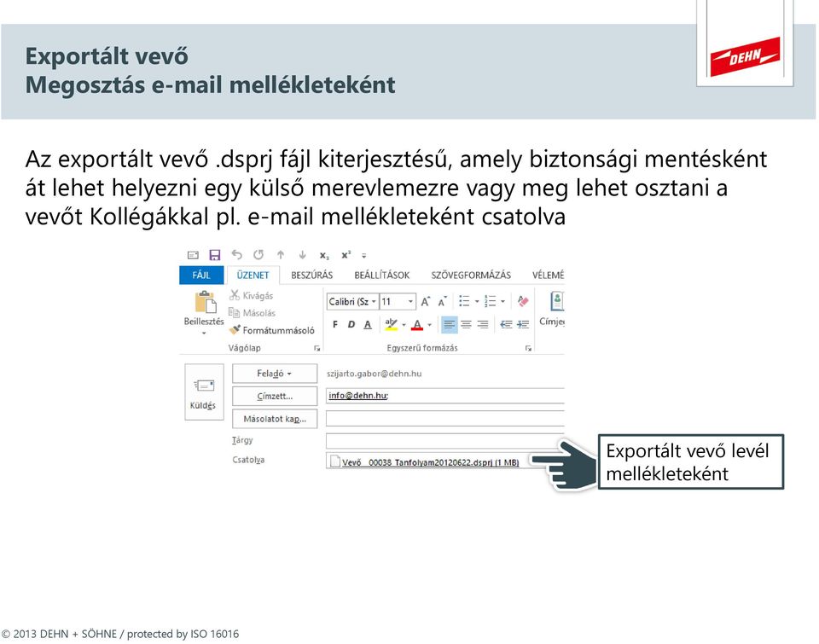Click the recipient field with info@dehn.hu
Image resolution: width=819 pixels, height=644 pixels.
point(445,396)
